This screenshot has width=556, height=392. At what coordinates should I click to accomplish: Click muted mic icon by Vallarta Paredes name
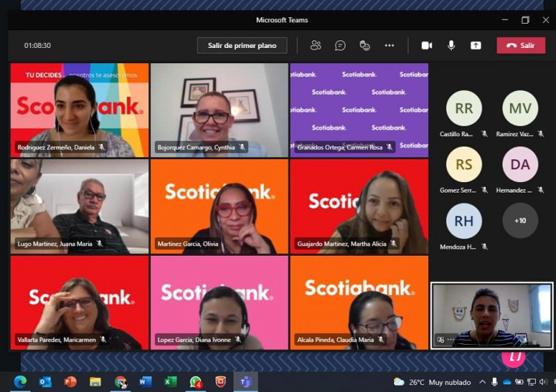click(x=103, y=339)
